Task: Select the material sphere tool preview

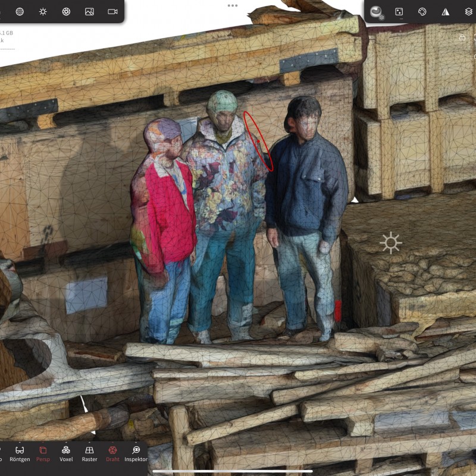Action: pyautogui.click(x=376, y=11)
